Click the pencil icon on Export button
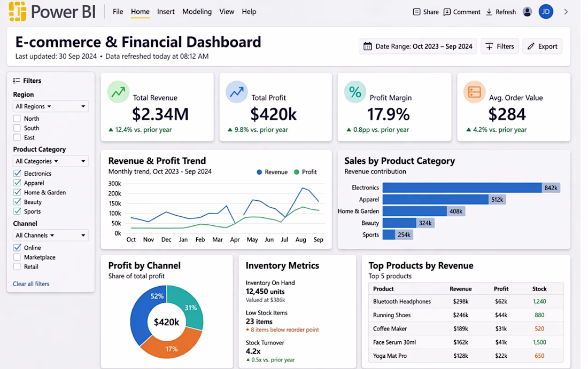Screen dimensions: 588x369 [531, 46]
